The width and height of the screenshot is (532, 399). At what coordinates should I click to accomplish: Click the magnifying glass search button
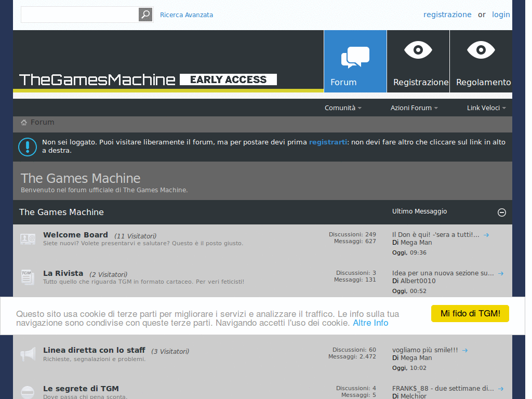tap(145, 15)
